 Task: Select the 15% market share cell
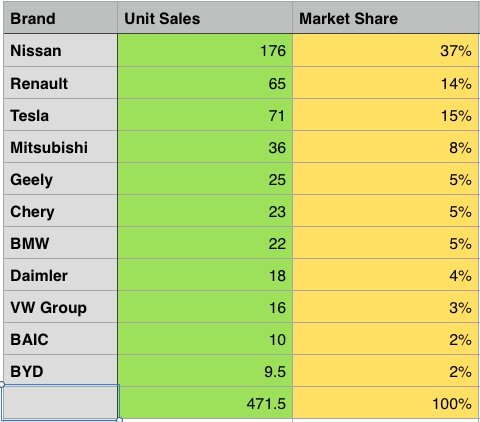pos(386,115)
